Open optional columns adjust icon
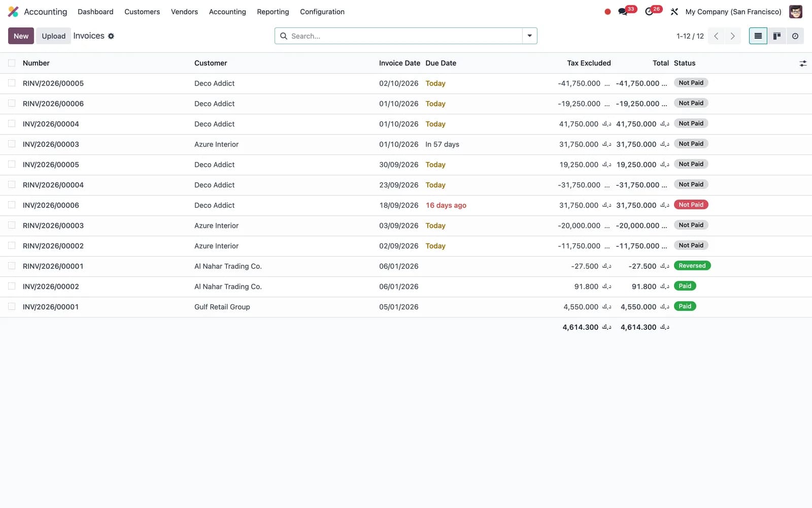 point(803,63)
